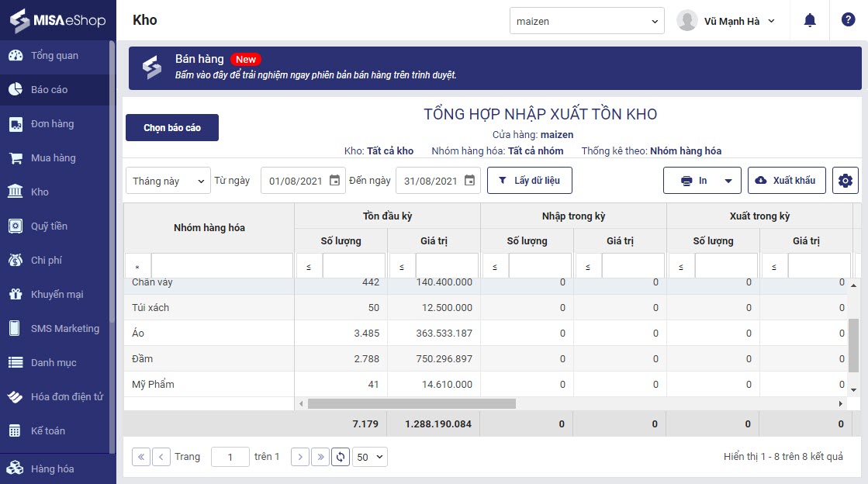Open Đơn hàng in the sidebar
Screen dimensions: 868x484
point(53,124)
